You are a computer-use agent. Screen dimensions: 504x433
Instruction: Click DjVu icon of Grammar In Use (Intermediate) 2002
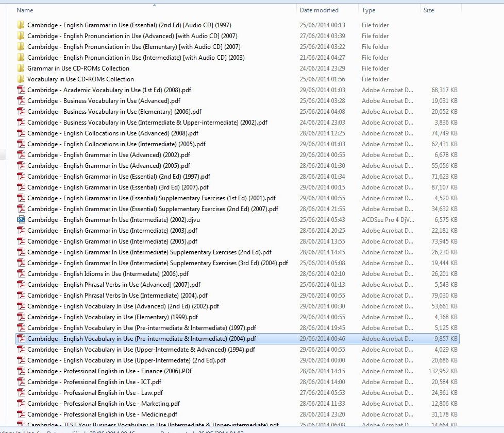21,220
